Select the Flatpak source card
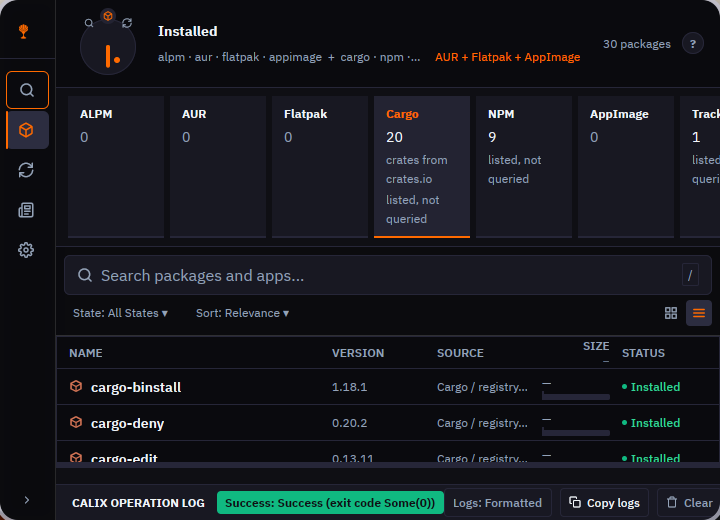The height and width of the screenshot is (520, 720). point(320,167)
